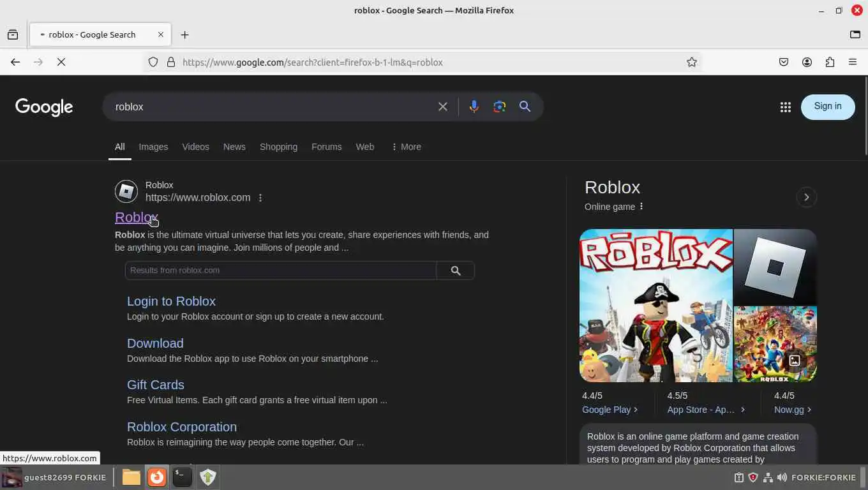Open App Store rating link
The image size is (868, 490).
[x=706, y=410]
